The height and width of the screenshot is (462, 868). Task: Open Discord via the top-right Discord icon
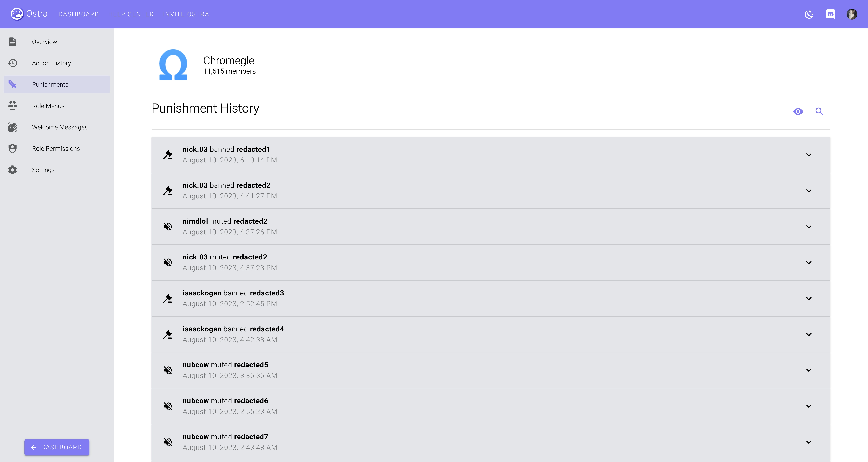pos(831,14)
